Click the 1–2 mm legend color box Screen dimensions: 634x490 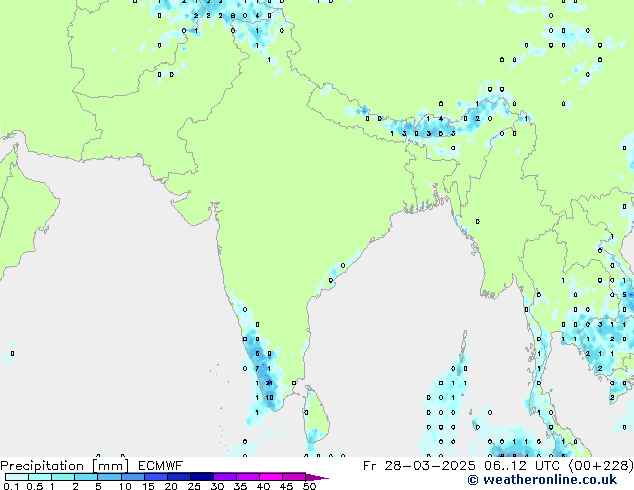click(63, 477)
